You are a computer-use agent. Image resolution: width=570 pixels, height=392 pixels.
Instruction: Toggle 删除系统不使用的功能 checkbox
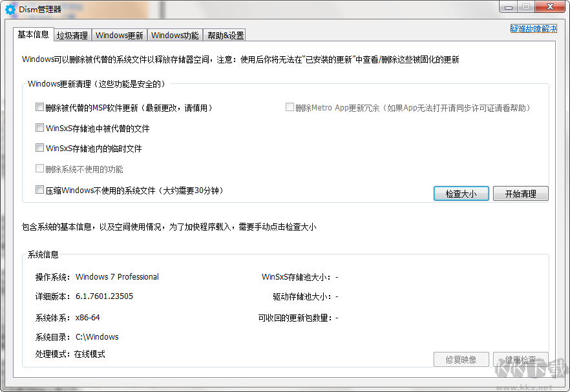(39, 169)
